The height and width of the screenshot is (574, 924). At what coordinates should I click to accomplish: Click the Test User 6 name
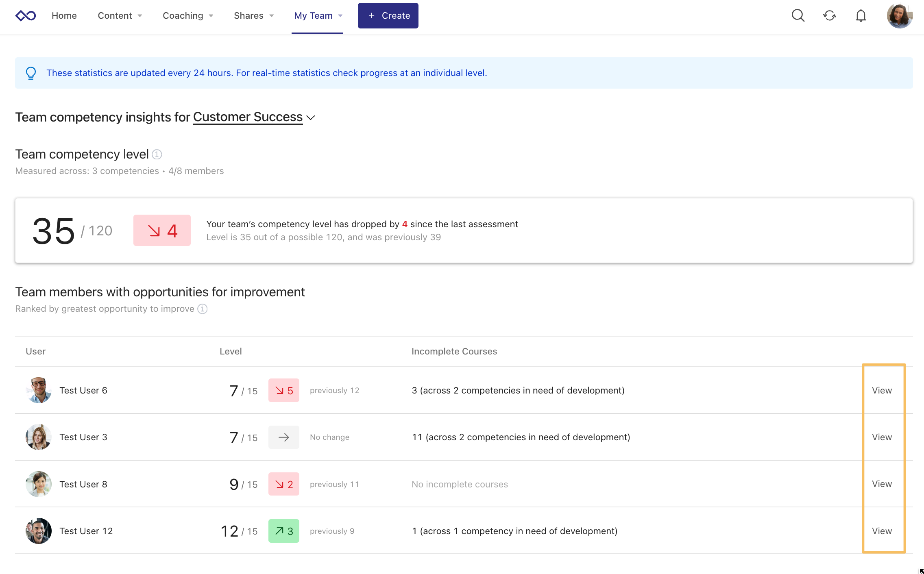click(83, 390)
